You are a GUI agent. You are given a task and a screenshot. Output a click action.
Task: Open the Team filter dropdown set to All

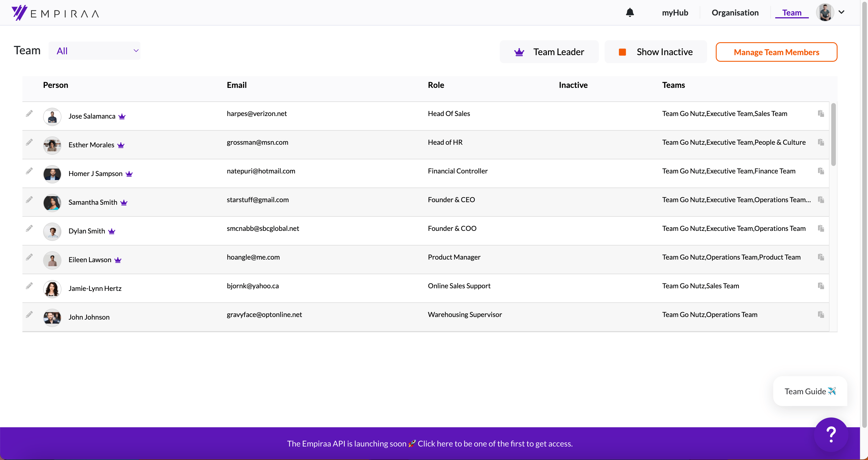pos(95,51)
